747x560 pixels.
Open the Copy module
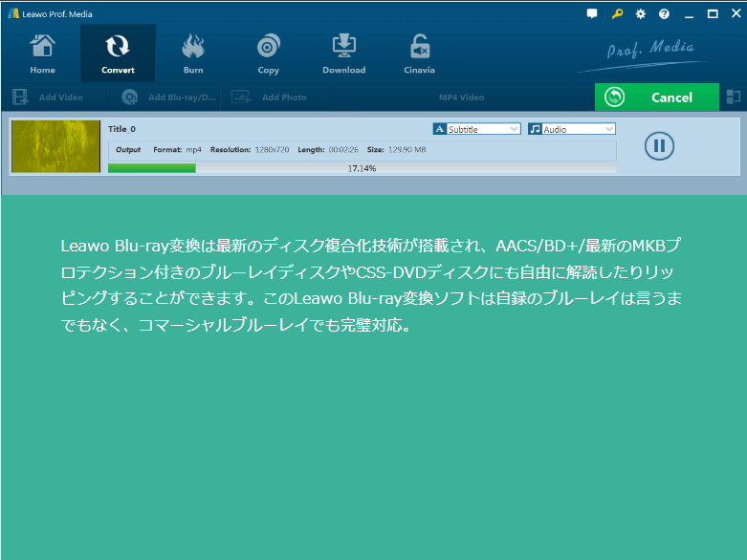[269, 54]
